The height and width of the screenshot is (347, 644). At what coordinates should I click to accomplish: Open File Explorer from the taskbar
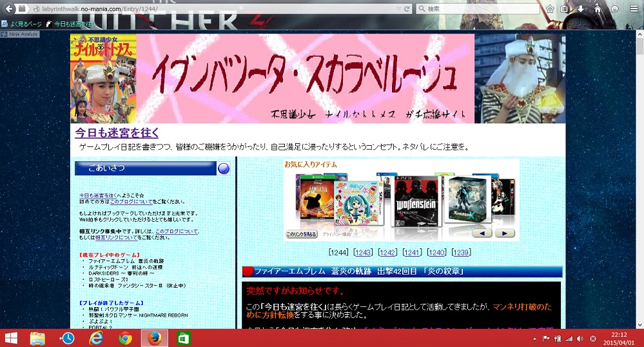37,339
